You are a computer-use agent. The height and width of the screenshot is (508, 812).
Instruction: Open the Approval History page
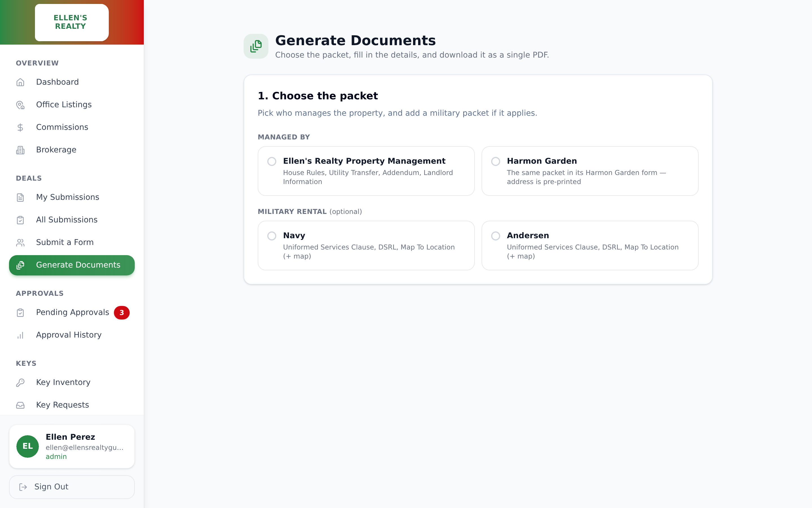pos(72,335)
